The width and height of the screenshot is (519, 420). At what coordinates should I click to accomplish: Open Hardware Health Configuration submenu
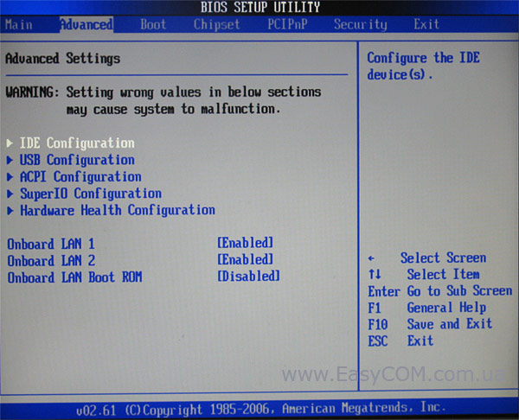[x=118, y=211]
